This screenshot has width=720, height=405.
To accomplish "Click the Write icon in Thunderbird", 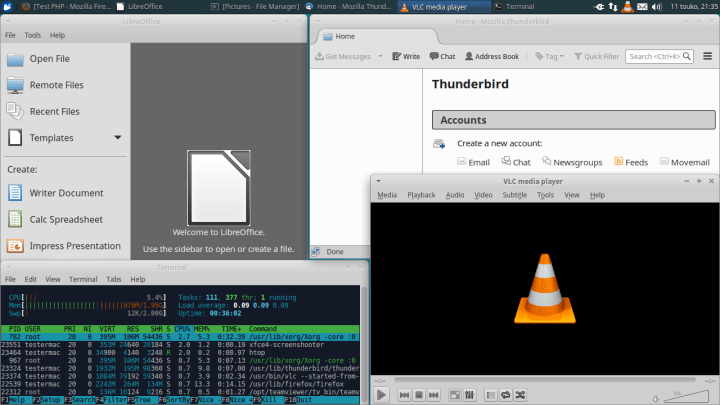I will click(397, 57).
